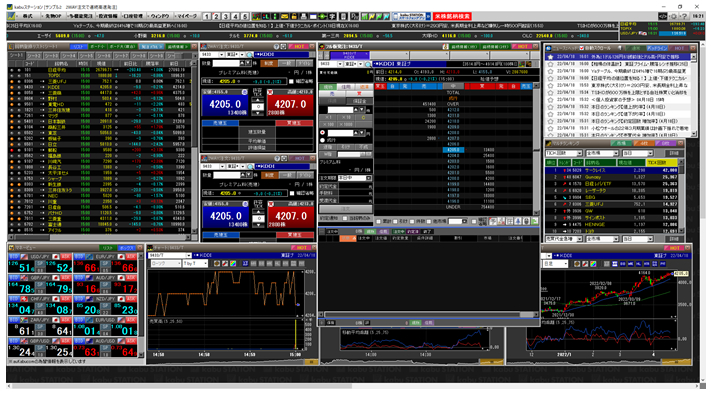Open the 売買代金急増 dropdown in ranking panel
711x400 pixels.
click(x=564, y=239)
